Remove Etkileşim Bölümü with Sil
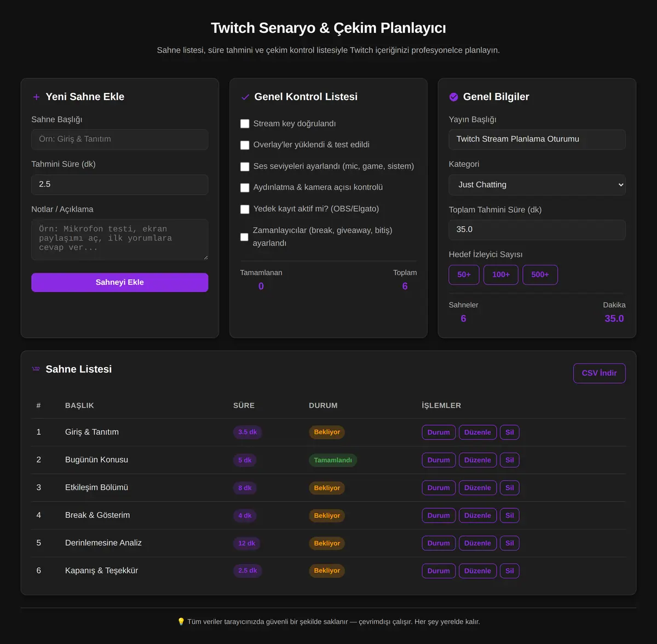 click(x=510, y=488)
